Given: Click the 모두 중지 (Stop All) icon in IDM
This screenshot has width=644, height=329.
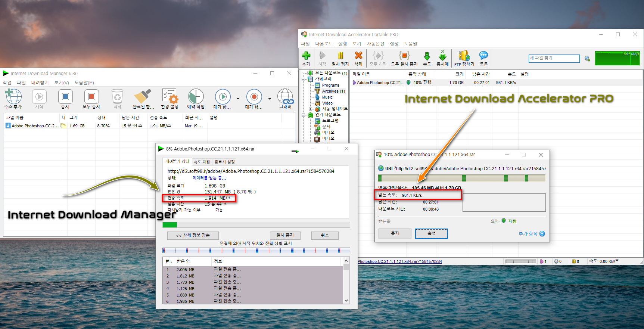Looking at the screenshot, I should (x=91, y=96).
